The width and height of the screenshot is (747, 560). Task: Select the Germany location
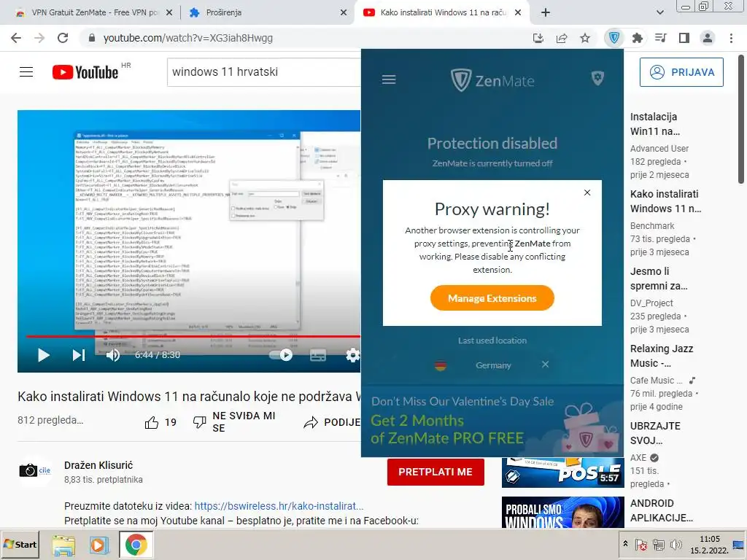[x=493, y=365]
